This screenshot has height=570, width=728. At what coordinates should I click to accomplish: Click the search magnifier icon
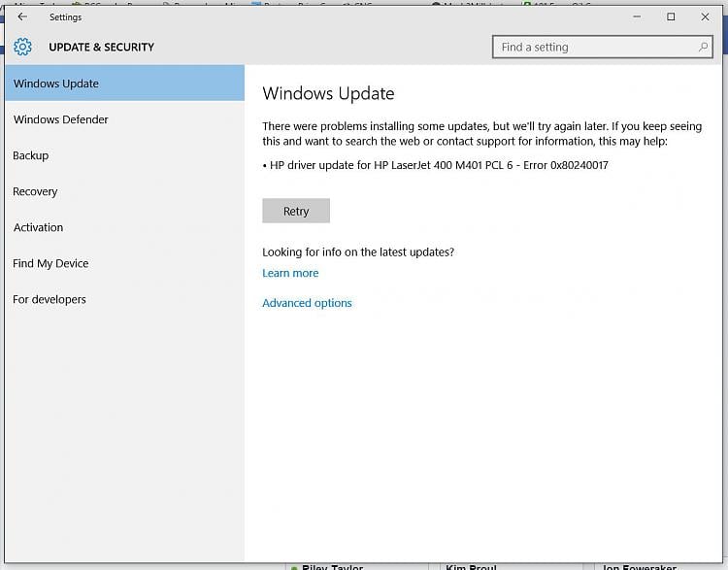point(703,47)
